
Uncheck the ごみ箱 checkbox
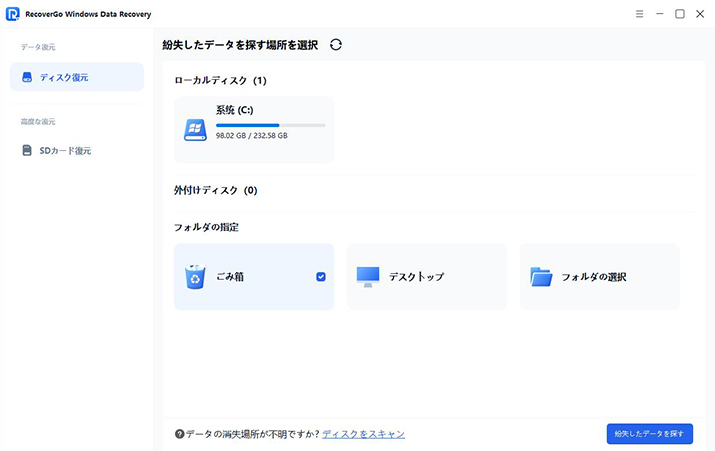coord(321,277)
